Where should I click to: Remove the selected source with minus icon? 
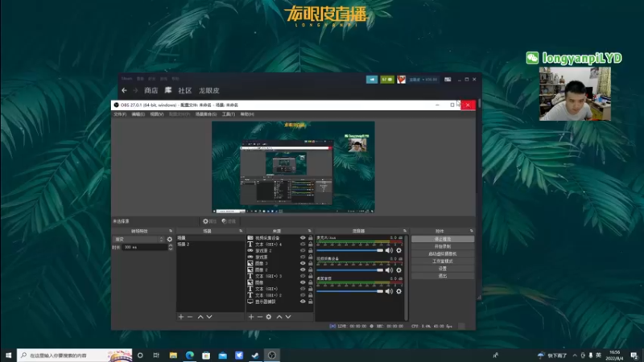pos(259,317)
